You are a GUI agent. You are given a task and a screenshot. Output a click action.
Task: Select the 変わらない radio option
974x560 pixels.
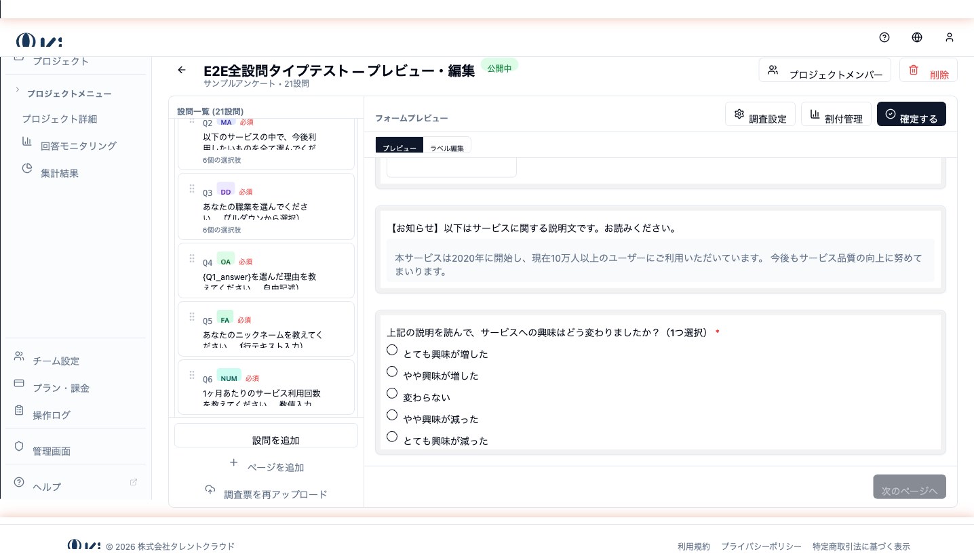click(x=392, y=393)
